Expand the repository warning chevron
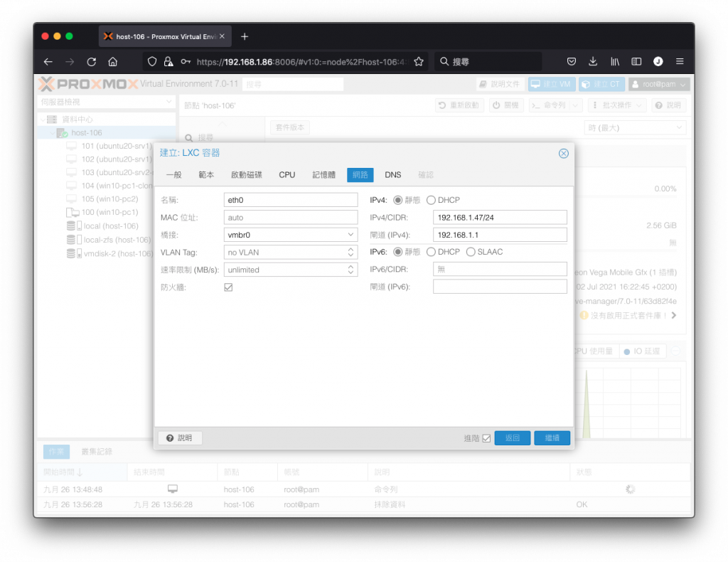Image resolution: width=728 pixels, height=562 pixels. [x=674, y=315]
